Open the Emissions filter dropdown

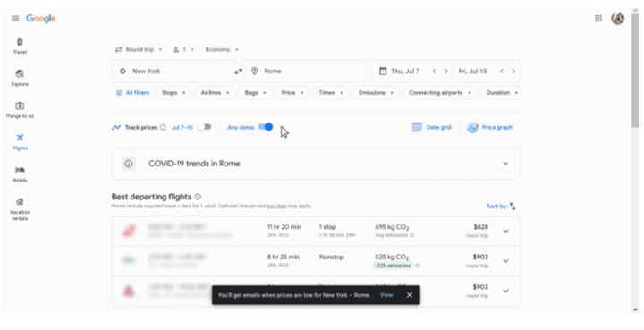click(x=376, y=93)
